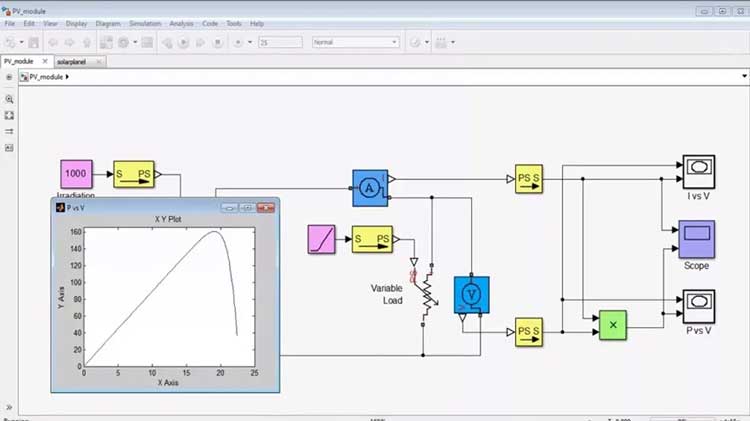Close the P vs V plot window
Screen dimensions: 750x421
coord(265,207)
